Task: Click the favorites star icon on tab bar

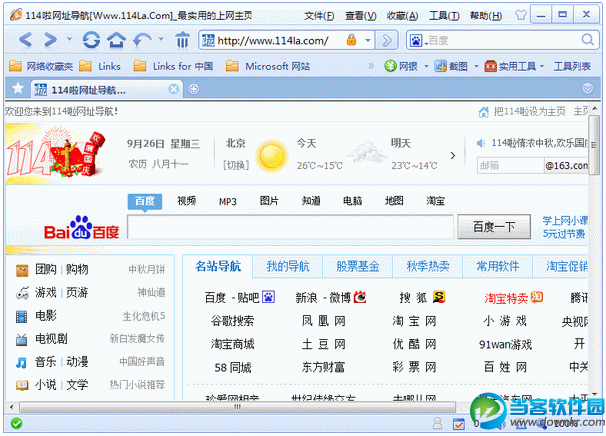Action: 18,89
